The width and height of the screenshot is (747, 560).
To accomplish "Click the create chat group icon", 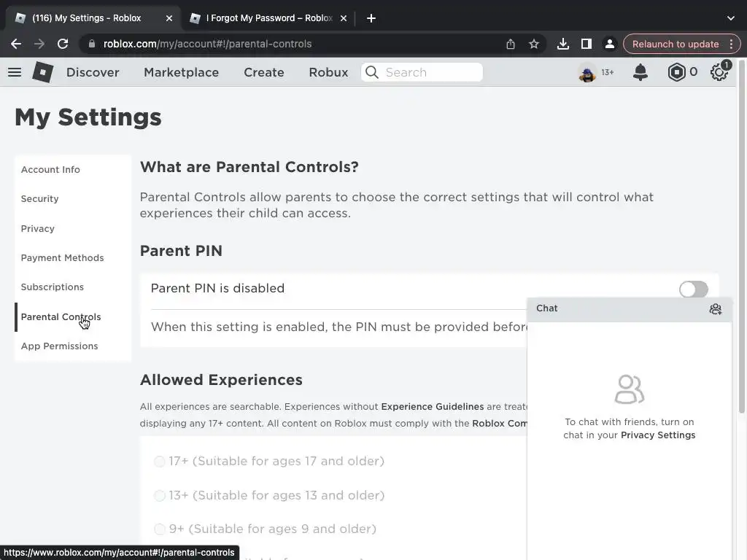I will click(x=715, y=309).
